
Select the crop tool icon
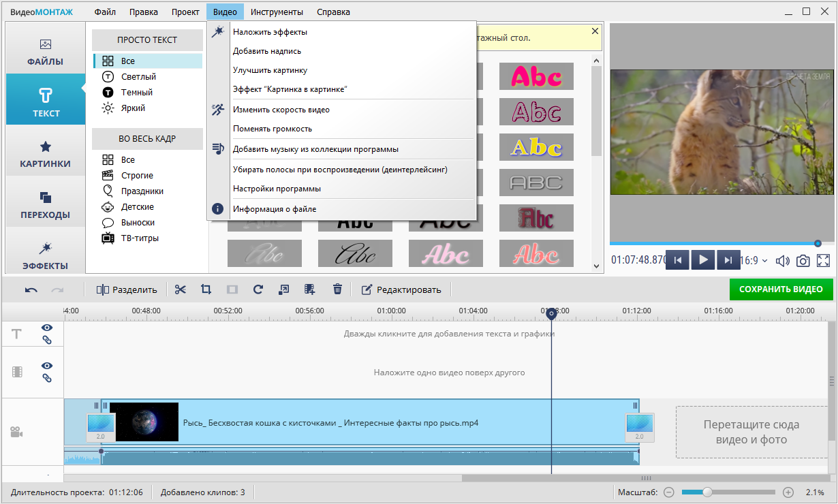pos(206,289)
